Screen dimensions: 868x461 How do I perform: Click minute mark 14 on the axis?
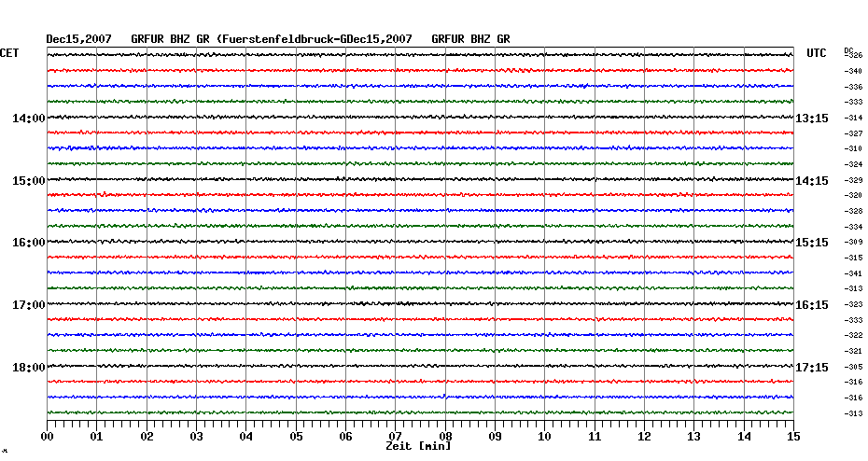point(744,437)
